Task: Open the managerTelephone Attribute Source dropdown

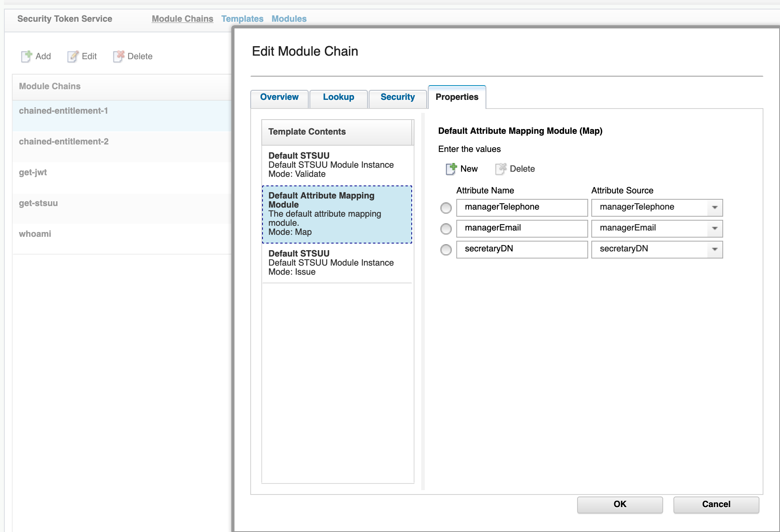Action: 714,208
